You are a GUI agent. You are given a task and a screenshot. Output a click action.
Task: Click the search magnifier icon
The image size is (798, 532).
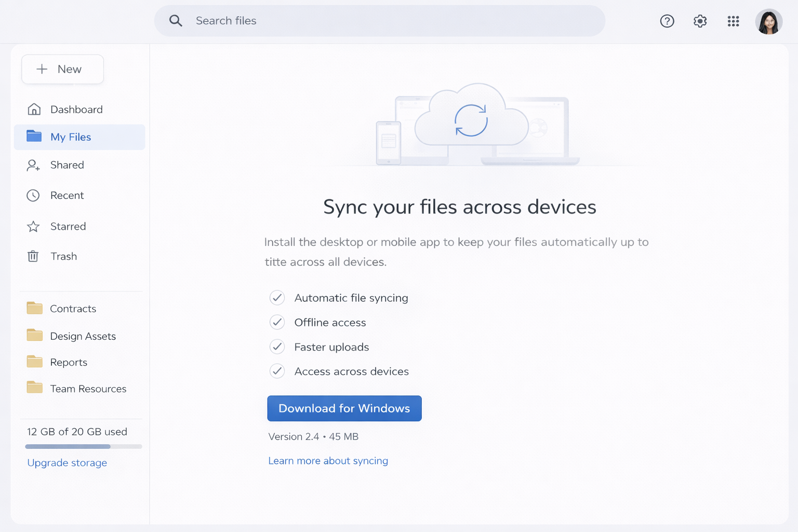176,21
